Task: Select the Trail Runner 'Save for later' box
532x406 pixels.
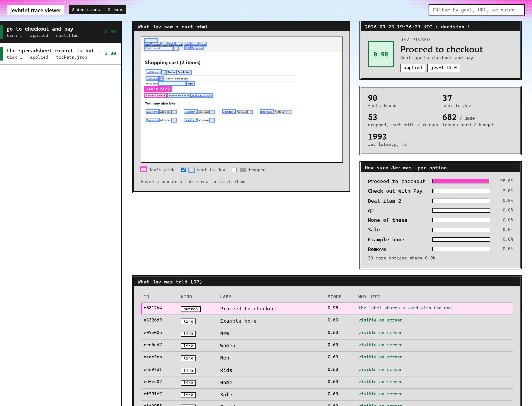Action: coord(184,72)
